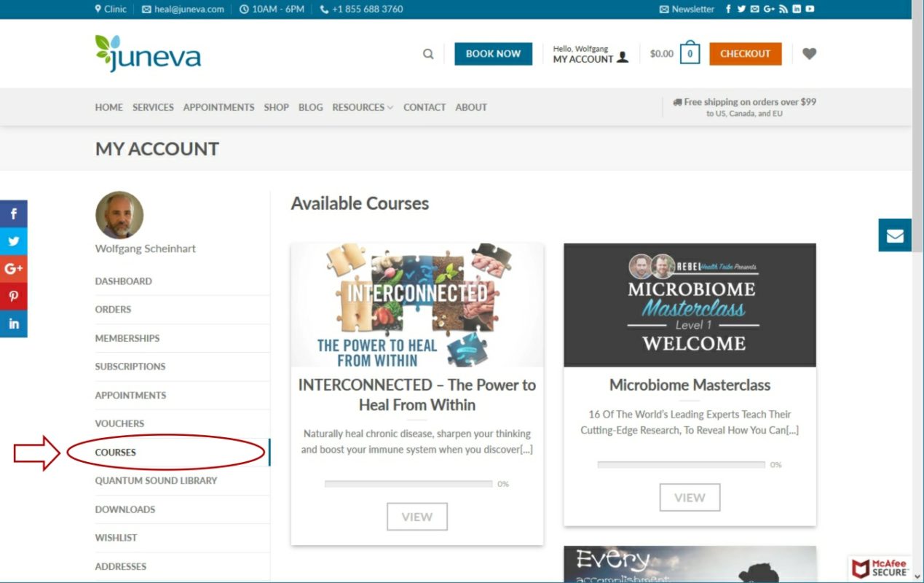The image size is (924, 583).
Task: Click the Facebook icon in the top bar
Action: (x=728, y=9)
